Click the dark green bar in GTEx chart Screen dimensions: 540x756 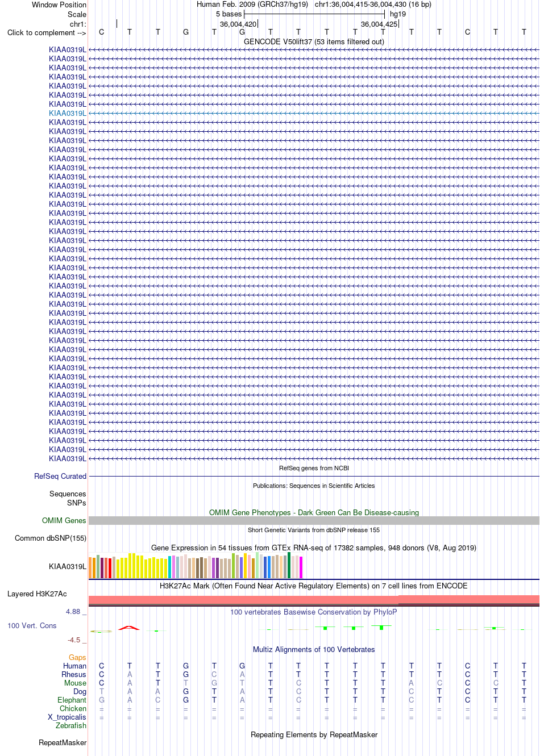(289, 565)
